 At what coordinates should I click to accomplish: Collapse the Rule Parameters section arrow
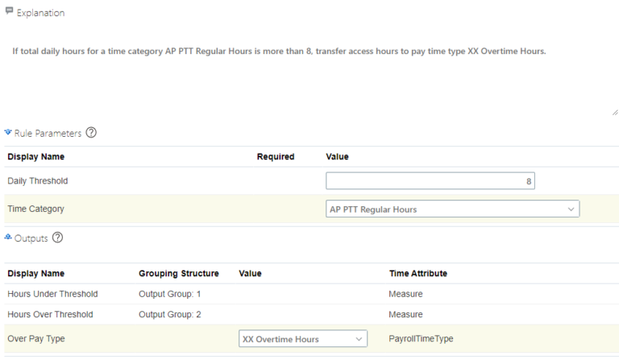point(8,132)
